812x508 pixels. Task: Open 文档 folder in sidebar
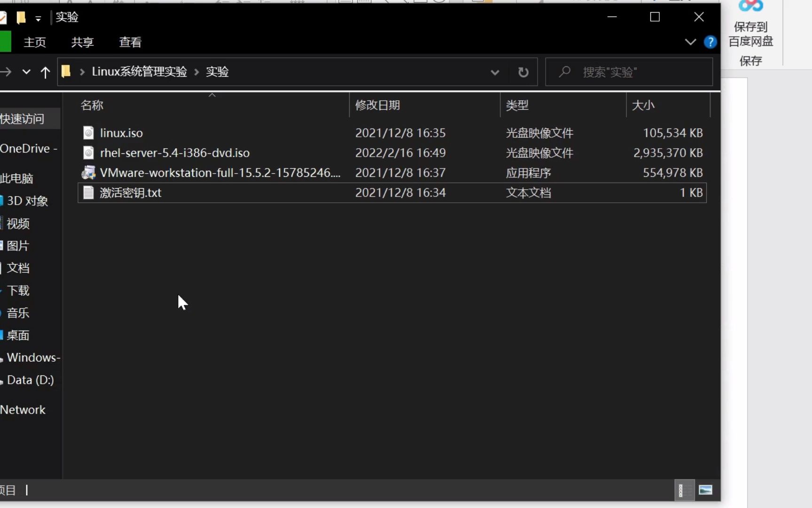coord(18,268)
